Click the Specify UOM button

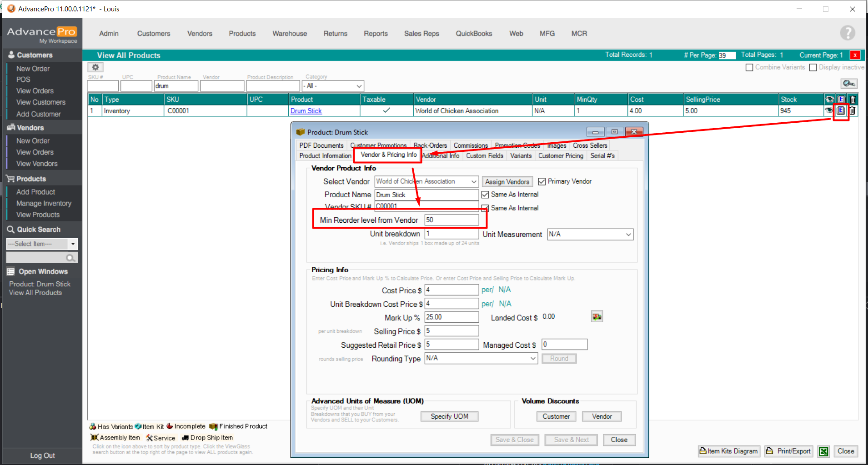pos(449,416)
